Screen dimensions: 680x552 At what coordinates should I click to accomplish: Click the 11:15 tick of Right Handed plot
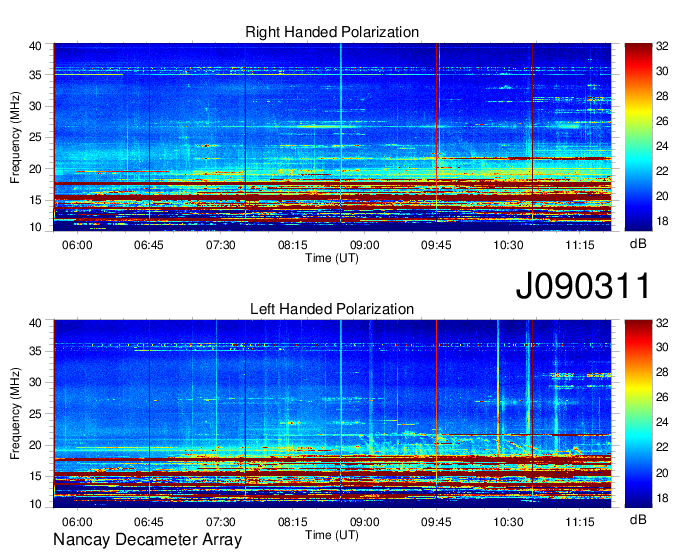(x=580, y=245)
